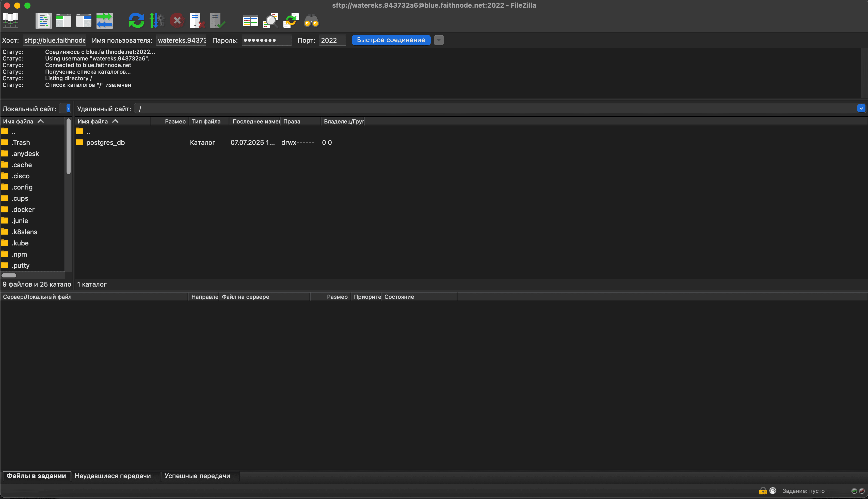Open filename filters magnifier icon

[x=271, y=21]
